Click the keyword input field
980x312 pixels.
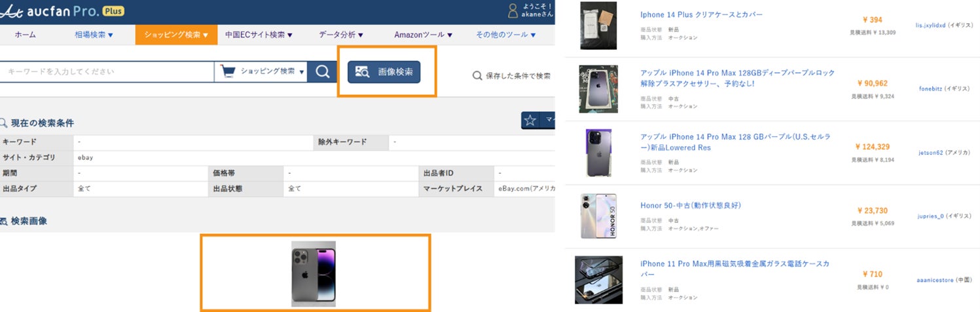click(107, 71)
